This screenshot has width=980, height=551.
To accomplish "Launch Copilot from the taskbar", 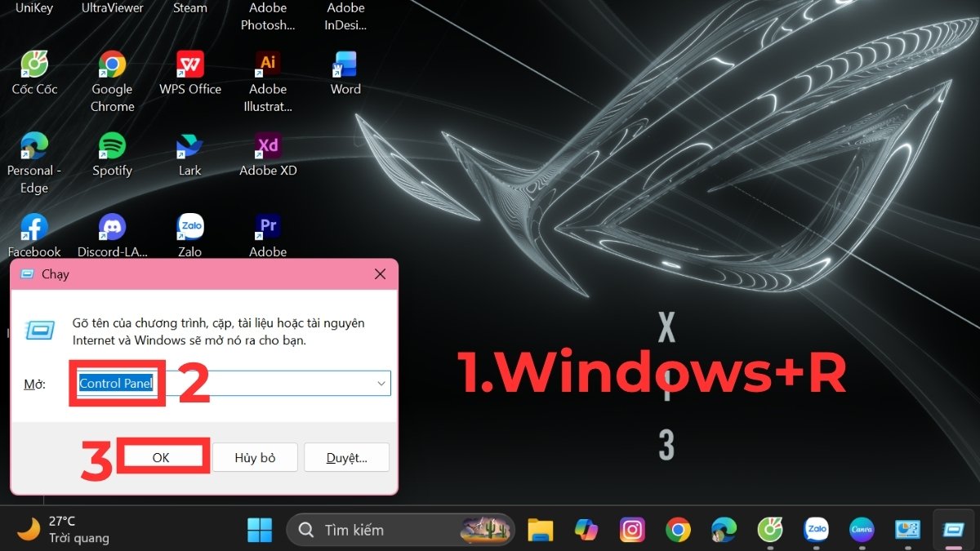I will click(586, 530).
